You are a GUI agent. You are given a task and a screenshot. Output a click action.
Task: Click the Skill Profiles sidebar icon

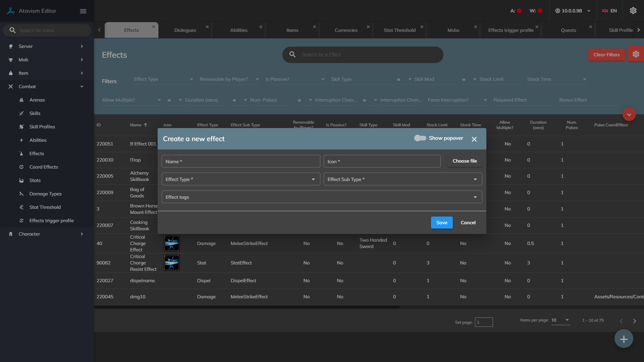21,127
